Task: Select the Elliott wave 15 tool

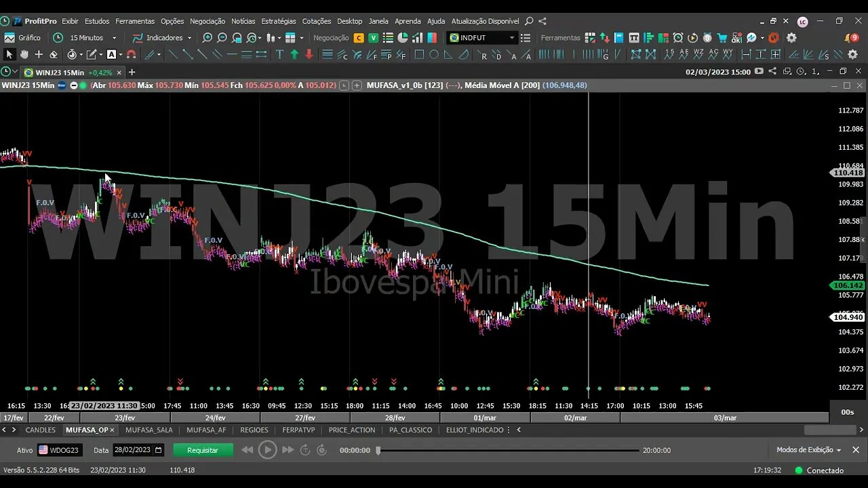Action: (x=670, y=54)
